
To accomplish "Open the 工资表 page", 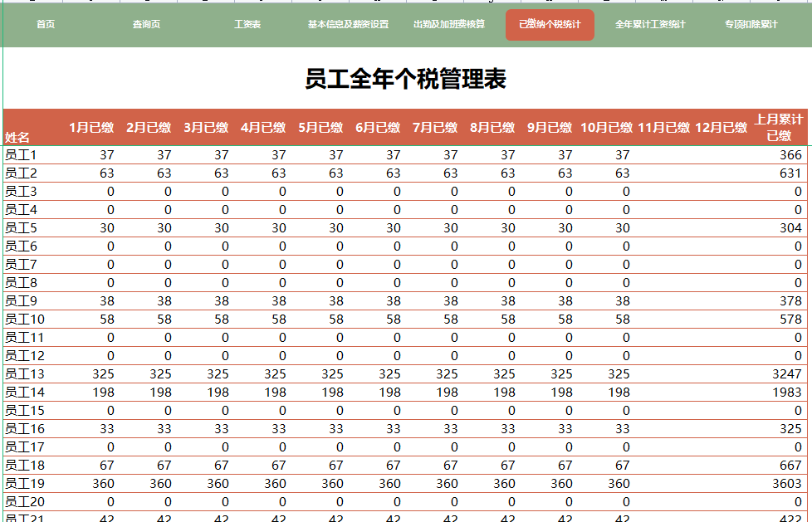I will tap(247, 24).
